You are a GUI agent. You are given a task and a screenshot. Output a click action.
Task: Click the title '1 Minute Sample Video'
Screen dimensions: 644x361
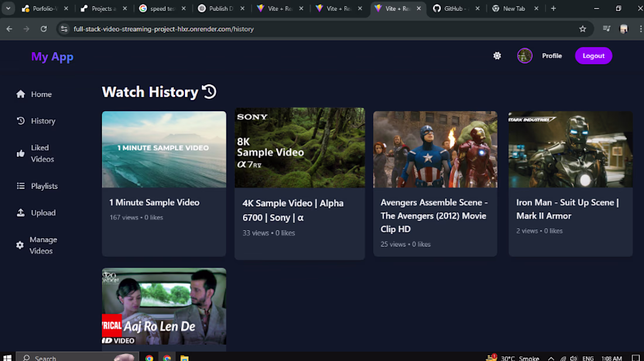(x=154, y=202)
